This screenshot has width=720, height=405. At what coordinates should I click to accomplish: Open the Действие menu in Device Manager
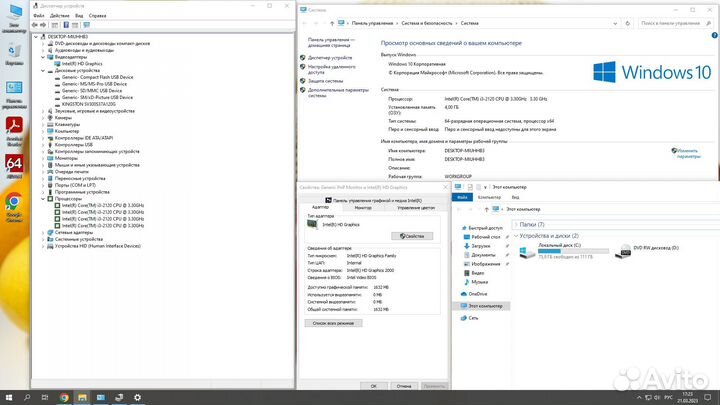60,16
